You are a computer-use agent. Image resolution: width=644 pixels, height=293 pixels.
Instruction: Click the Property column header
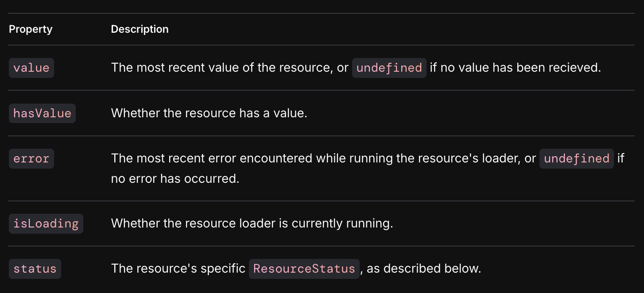point(31,29)
